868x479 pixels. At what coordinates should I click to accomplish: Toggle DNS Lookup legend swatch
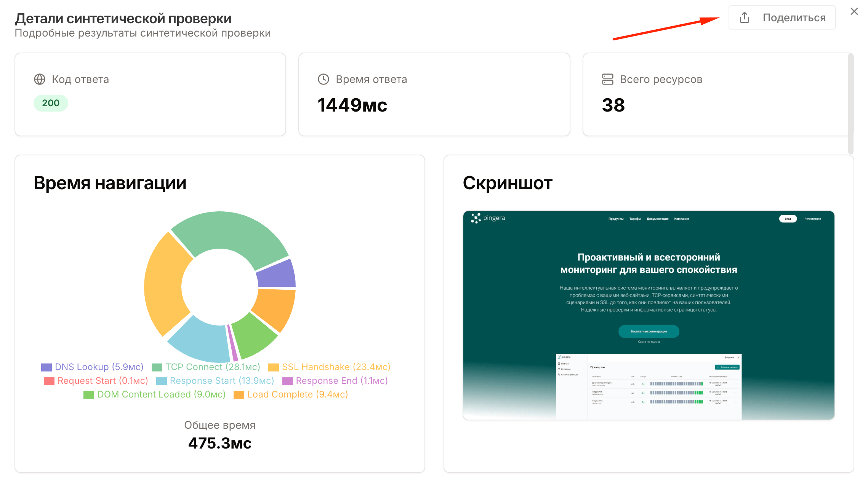coord(46,367)
